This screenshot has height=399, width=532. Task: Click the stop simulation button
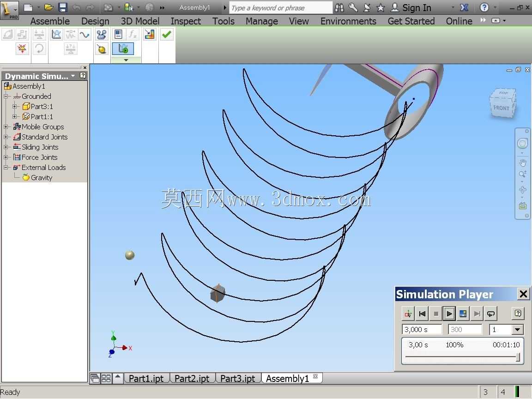(x=436, y=314)
